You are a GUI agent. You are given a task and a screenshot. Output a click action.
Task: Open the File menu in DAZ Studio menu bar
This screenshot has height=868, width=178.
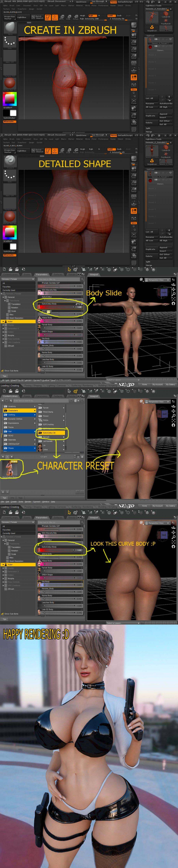3,502
